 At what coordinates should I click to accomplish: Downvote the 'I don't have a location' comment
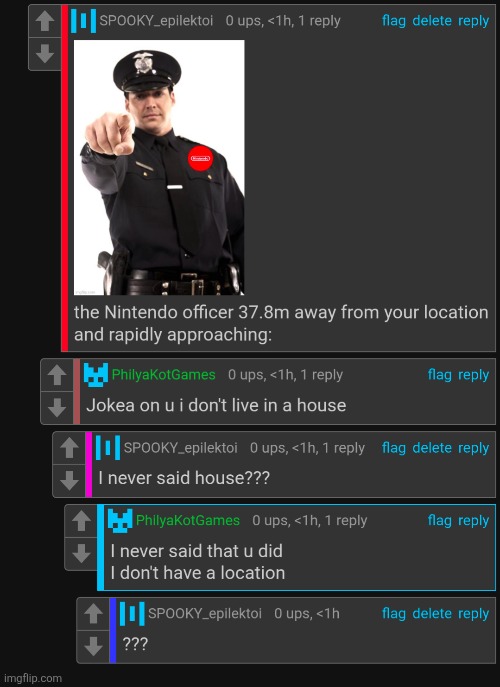(81, 553)
